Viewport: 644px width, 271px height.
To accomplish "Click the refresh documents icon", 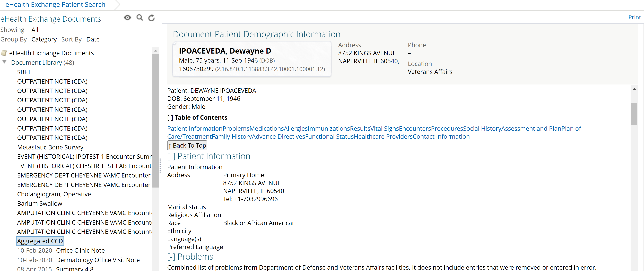I will (151, 18).
